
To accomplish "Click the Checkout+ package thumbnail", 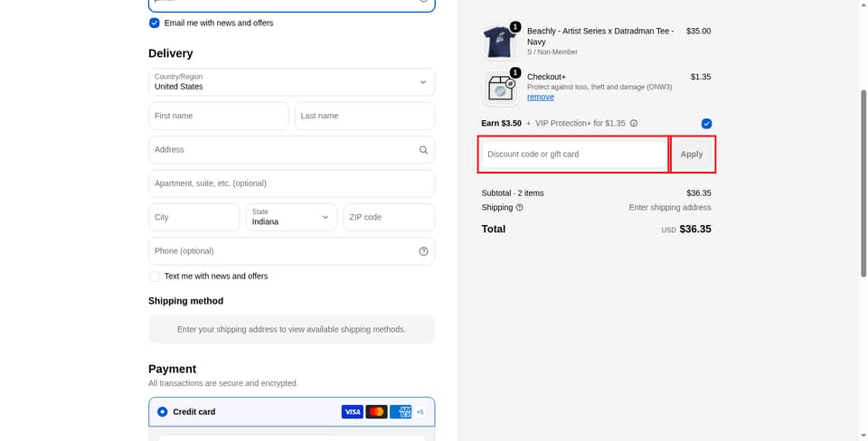I will pos(500,88).
